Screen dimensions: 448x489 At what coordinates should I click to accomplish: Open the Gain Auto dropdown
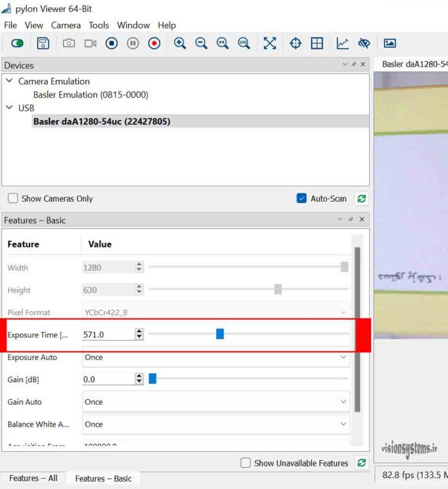(216, 402)
